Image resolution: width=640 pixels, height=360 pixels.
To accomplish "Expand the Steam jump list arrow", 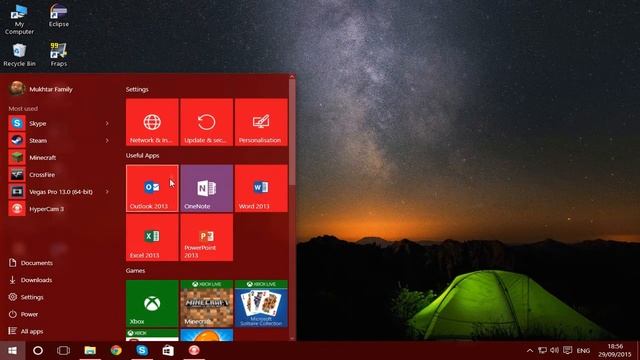I will [x=107, y=140].
